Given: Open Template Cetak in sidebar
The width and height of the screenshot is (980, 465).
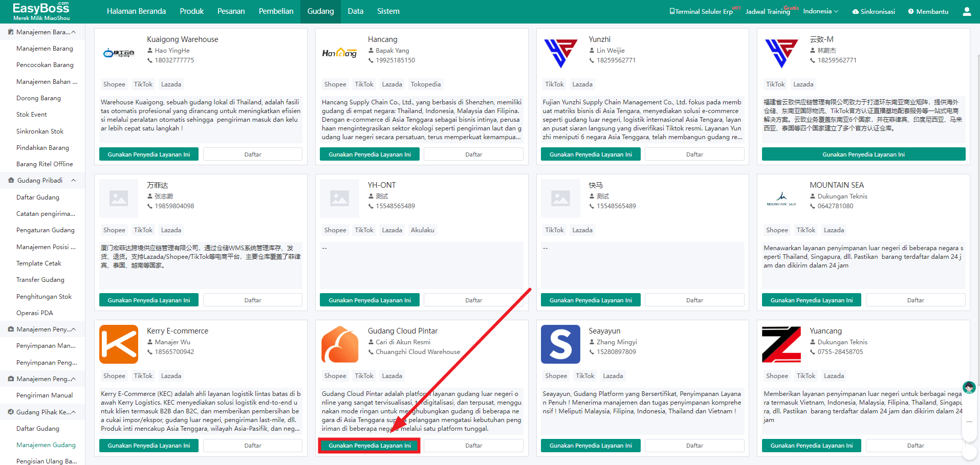Looking at the screenshot, I should point(39,263).
